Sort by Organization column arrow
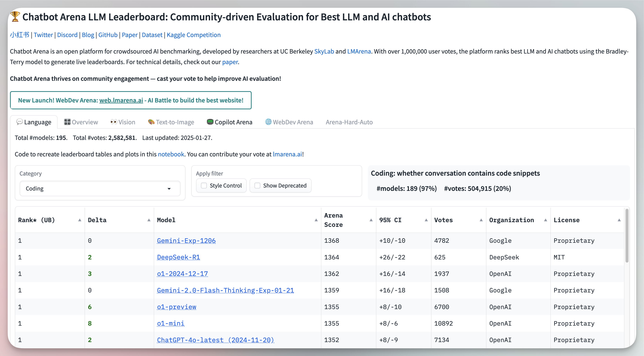 click(x=545, y=220)
